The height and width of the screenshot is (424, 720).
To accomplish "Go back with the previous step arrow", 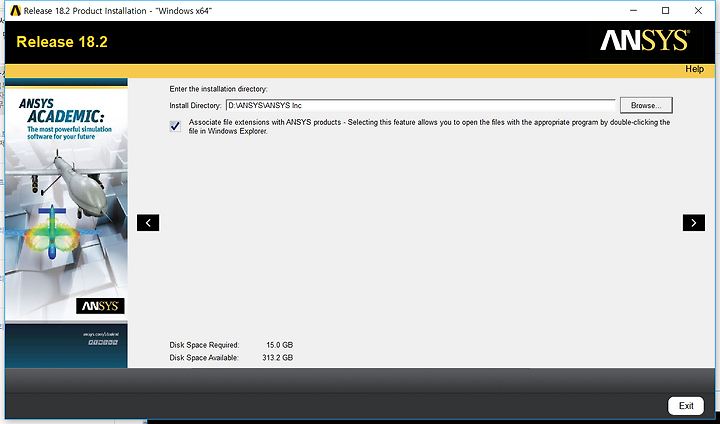I will point(148,223).
